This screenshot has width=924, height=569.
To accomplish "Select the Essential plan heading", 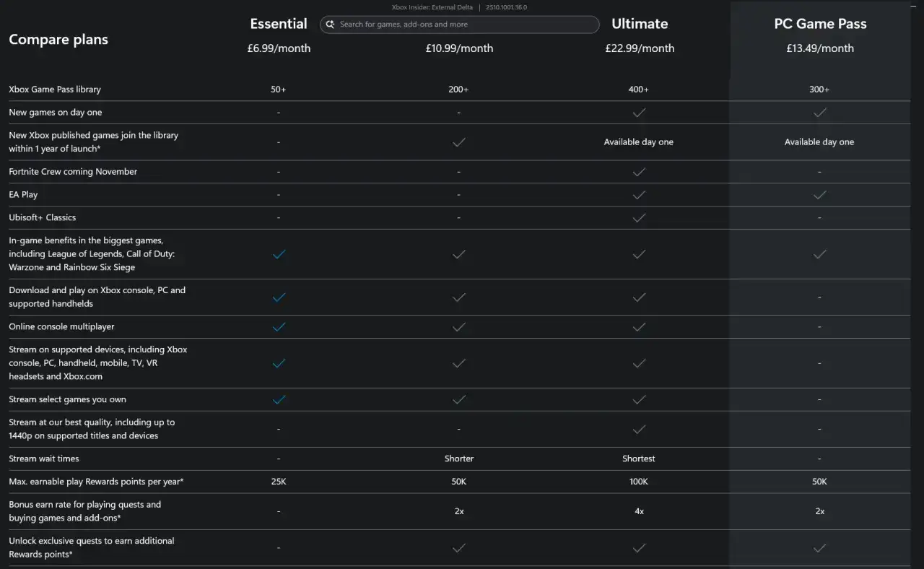I will pos(279,24).
